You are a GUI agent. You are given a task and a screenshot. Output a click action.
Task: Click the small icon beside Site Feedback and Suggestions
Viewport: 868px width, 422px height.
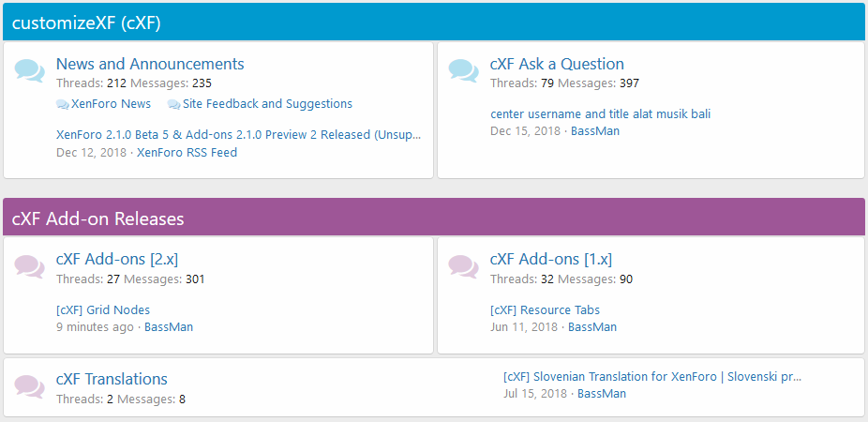tap(173, 105)
